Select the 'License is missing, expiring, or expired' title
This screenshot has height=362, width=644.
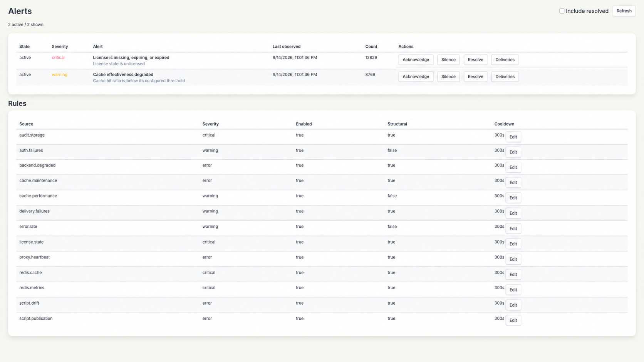131,58
